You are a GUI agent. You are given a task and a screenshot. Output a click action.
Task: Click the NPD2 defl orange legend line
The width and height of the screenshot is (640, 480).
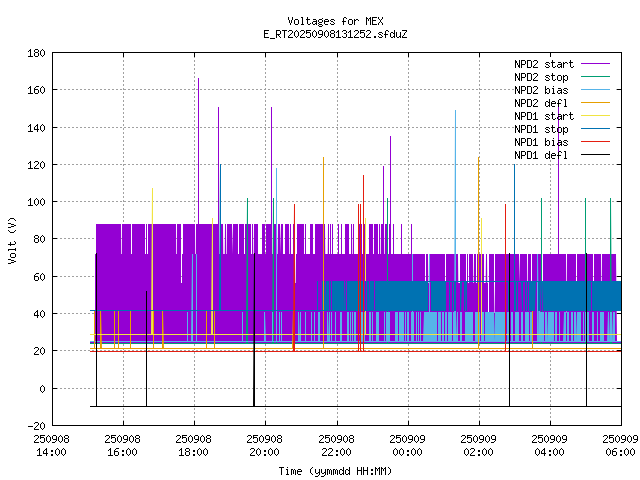click(594, 103)
